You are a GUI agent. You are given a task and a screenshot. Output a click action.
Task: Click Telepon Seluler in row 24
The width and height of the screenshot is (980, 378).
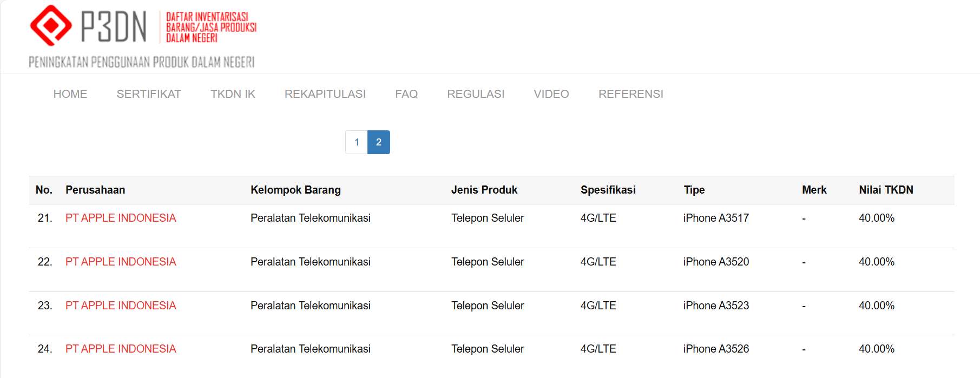(488, 349)
